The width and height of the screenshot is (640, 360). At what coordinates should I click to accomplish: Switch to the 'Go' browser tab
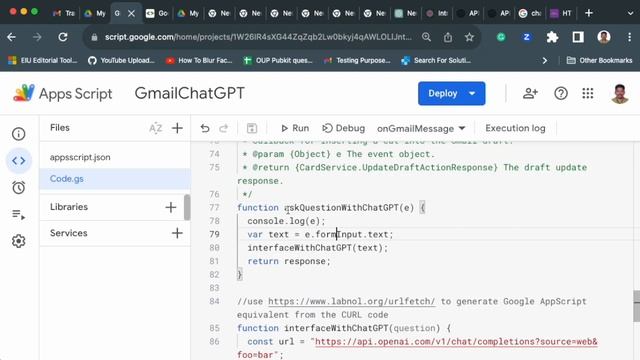pos(157,13)
